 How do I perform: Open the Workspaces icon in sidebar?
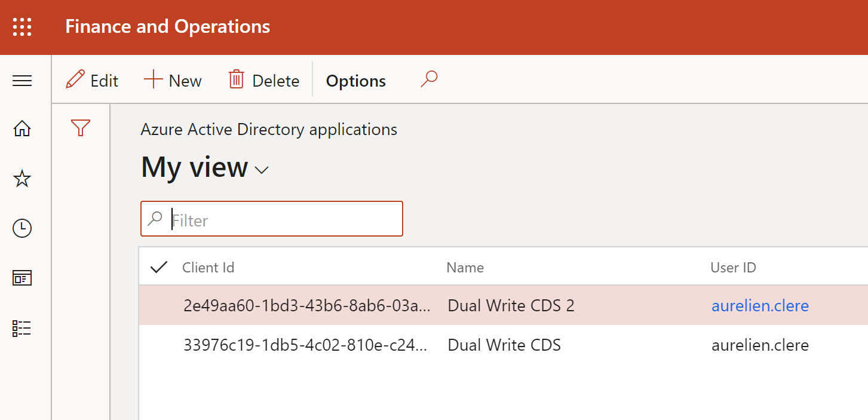[x=22, y=278]
